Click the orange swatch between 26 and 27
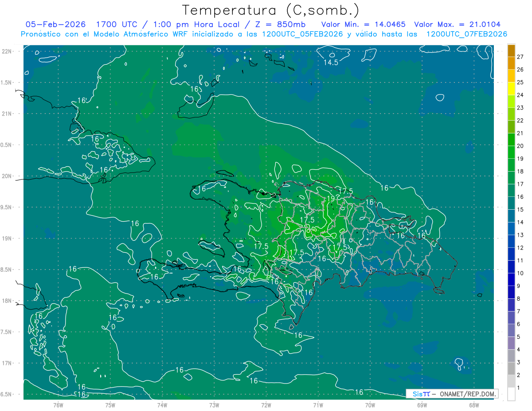 [x=511, y=63]
